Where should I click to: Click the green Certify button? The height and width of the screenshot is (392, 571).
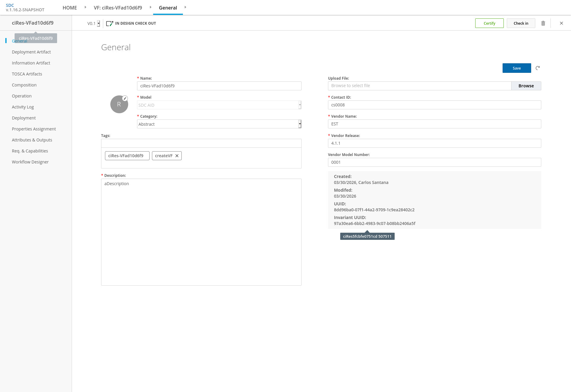489,23
